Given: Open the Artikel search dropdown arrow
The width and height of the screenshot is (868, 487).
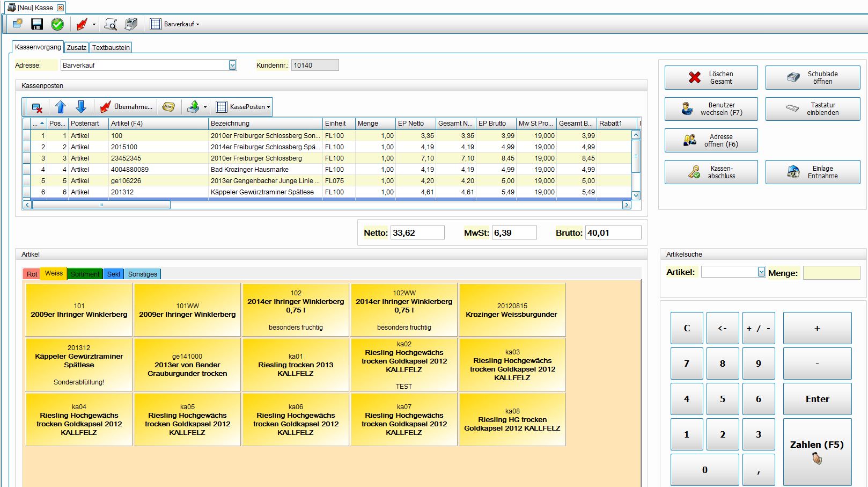Looking at the screenshot, I should [761, 272].
